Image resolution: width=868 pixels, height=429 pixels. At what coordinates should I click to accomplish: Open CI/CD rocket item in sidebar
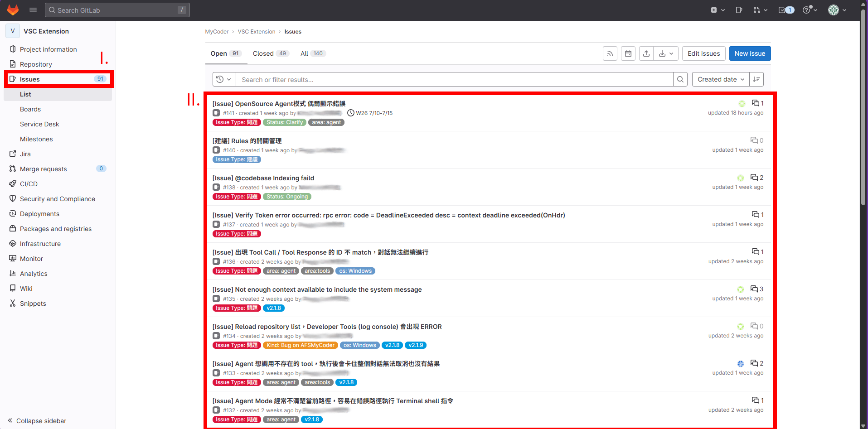tap(58, 184)
